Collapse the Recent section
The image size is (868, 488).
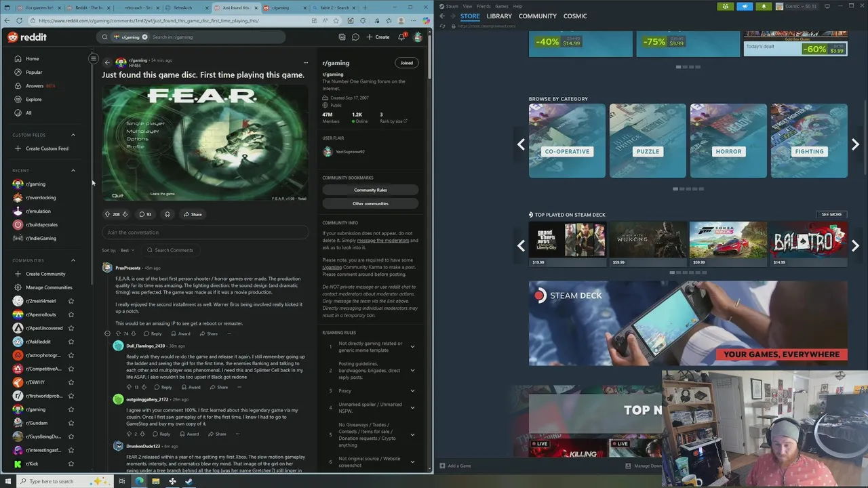73,171
